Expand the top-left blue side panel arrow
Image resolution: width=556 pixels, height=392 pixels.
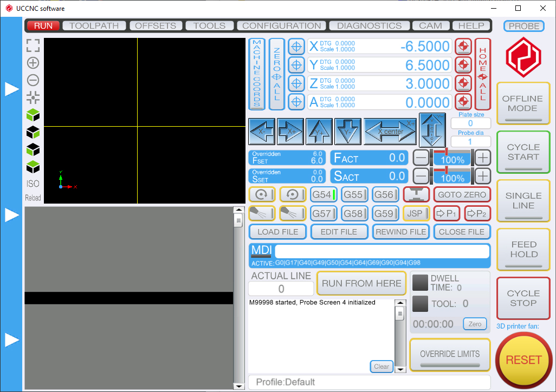point(12,88)
